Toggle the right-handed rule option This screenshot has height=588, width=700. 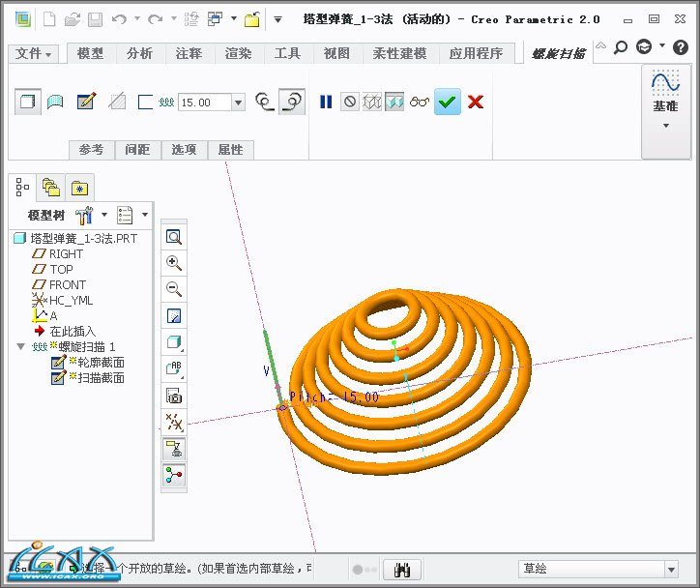(291, 102)
